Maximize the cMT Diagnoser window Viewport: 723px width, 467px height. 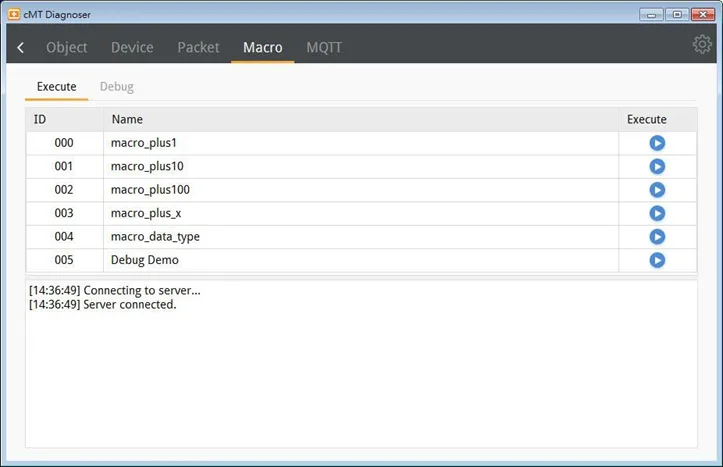pyautogui.click(x=677, y=15)
